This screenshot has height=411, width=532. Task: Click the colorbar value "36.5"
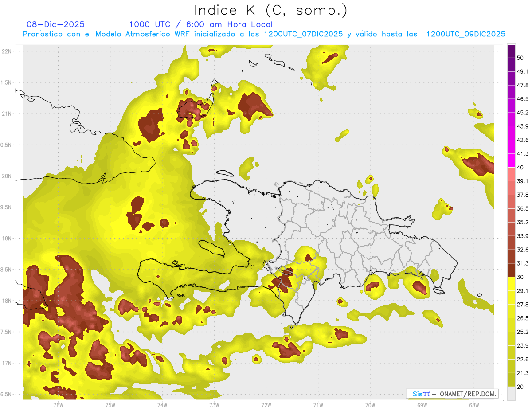pos(523,208)
